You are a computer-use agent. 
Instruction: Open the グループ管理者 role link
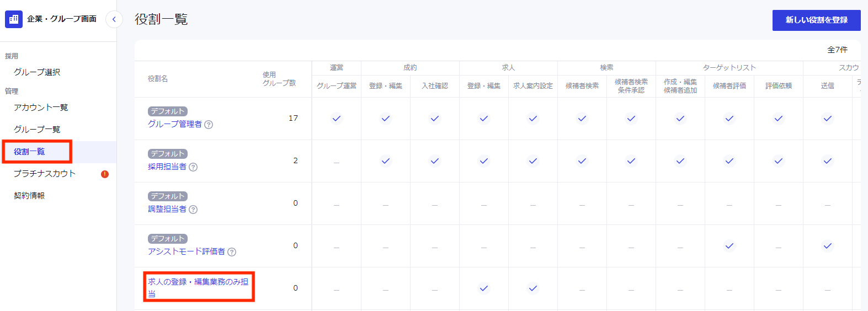[x=175, y=124]
